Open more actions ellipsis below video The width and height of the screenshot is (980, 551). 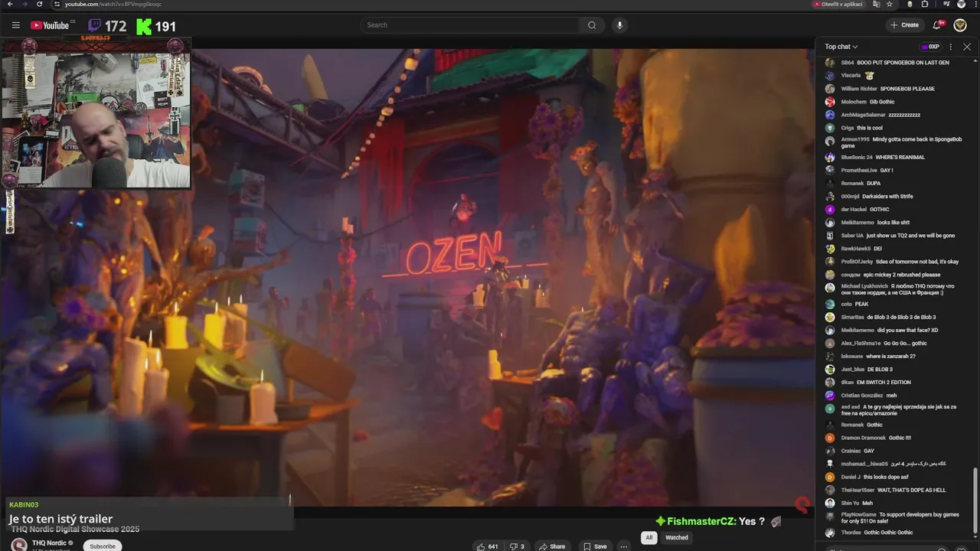tap(624, 546)
